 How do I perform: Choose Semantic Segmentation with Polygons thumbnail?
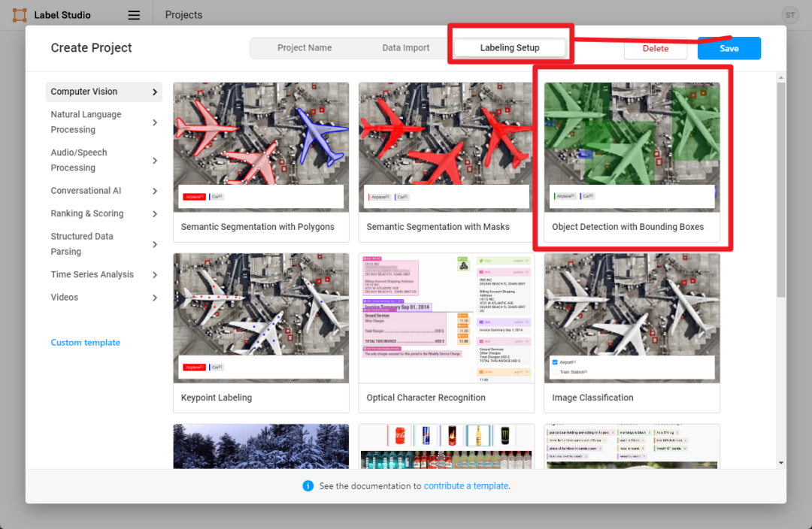[261, 147]
